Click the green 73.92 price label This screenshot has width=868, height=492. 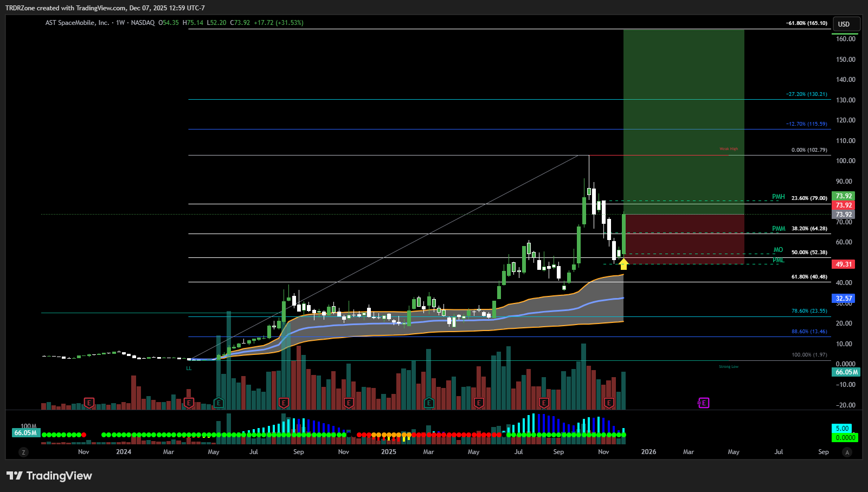click(x=843, y=196)
